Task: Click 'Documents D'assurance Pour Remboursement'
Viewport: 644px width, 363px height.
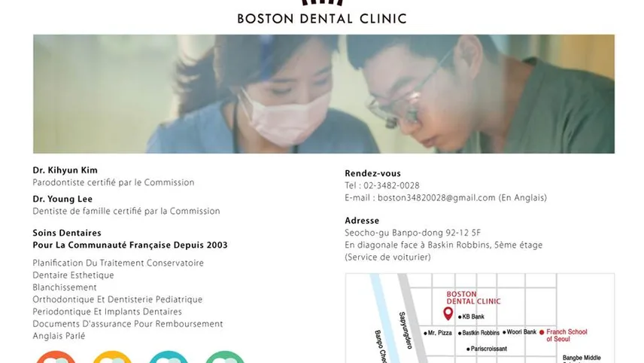Action: (x=128, y=324)
